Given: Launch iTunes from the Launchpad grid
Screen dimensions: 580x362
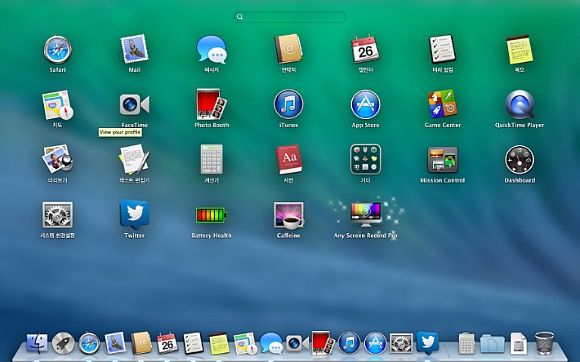Looking at the screenshot, I should (x=289, y=104).
